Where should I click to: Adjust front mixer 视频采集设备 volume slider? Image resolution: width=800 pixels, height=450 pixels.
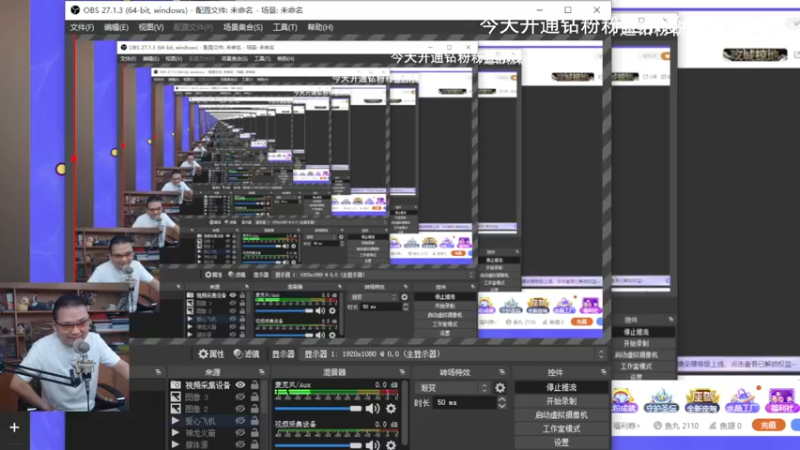click(318, 445)
